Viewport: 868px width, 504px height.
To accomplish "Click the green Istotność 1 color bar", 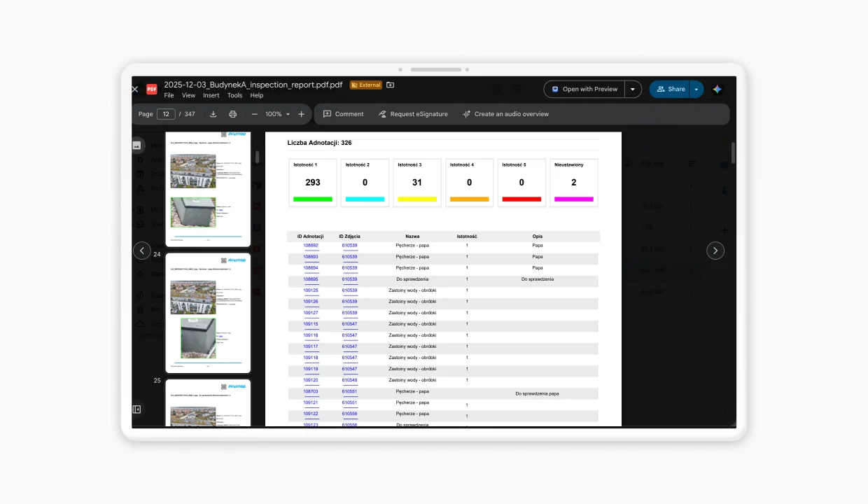I will tap(313, 199).
